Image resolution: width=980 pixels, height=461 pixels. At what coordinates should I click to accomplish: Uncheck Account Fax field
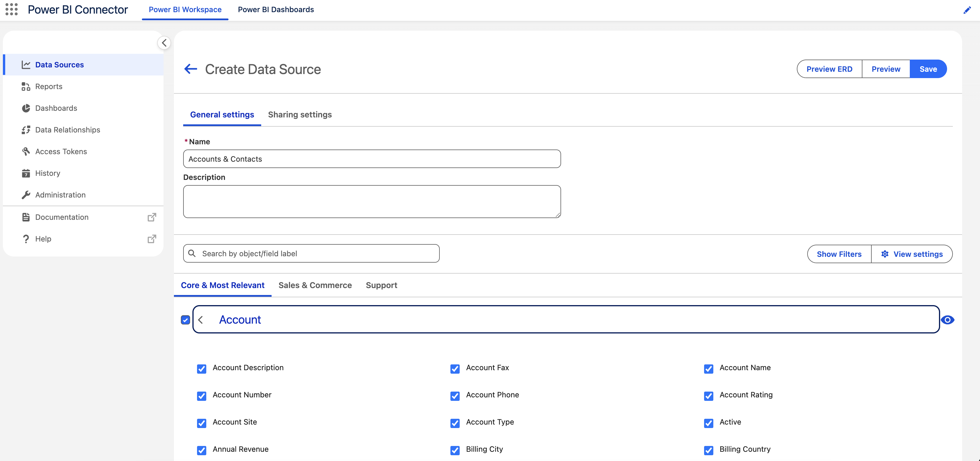(x=455, y=369)
